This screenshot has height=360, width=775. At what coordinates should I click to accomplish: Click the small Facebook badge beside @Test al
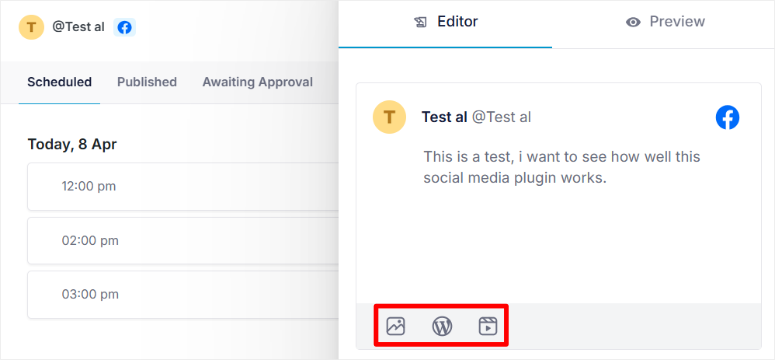(125, 27)
